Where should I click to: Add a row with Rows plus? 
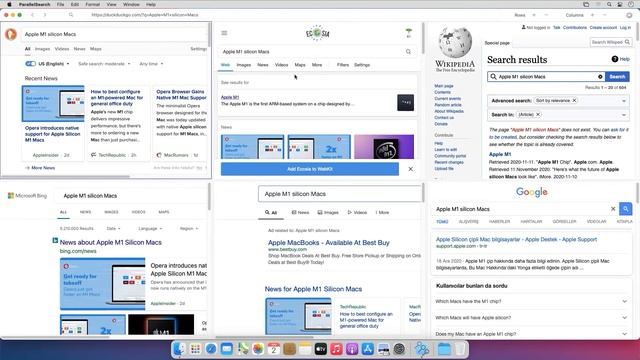pyautogui.click(x=533, y=15)
